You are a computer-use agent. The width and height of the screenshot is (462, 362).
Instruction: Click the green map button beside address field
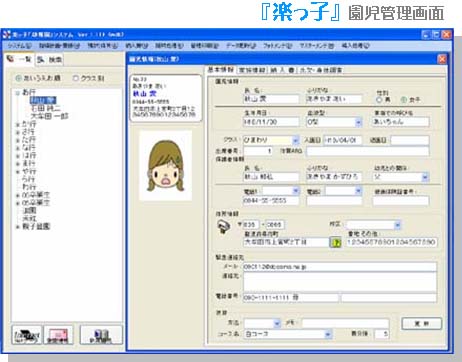tap(336, 242)
